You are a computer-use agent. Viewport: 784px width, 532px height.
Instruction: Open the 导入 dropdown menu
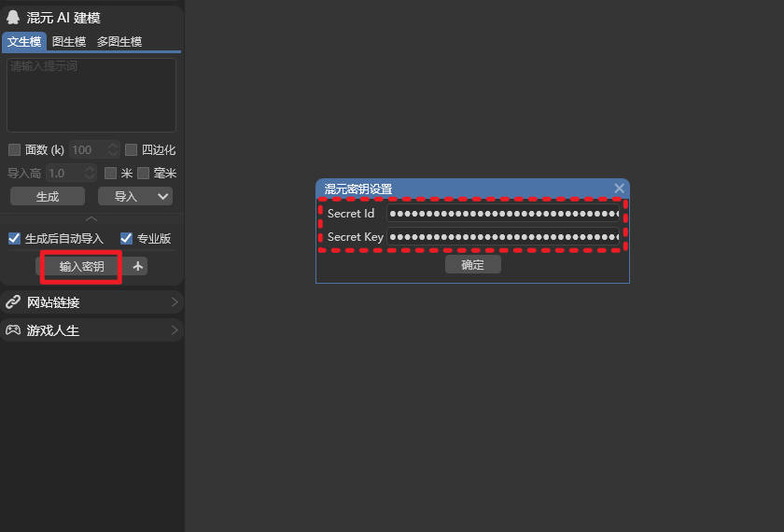point(135,196)
